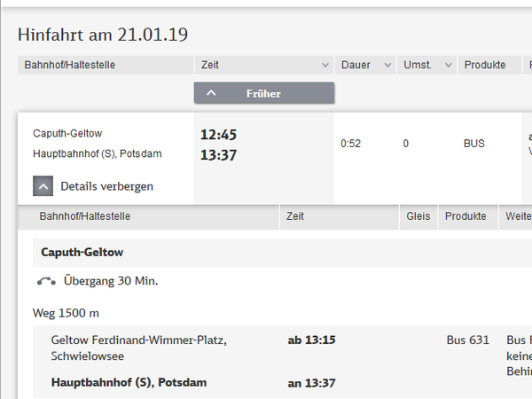Open the Dauer column dropdown arrow

(387, 66)
